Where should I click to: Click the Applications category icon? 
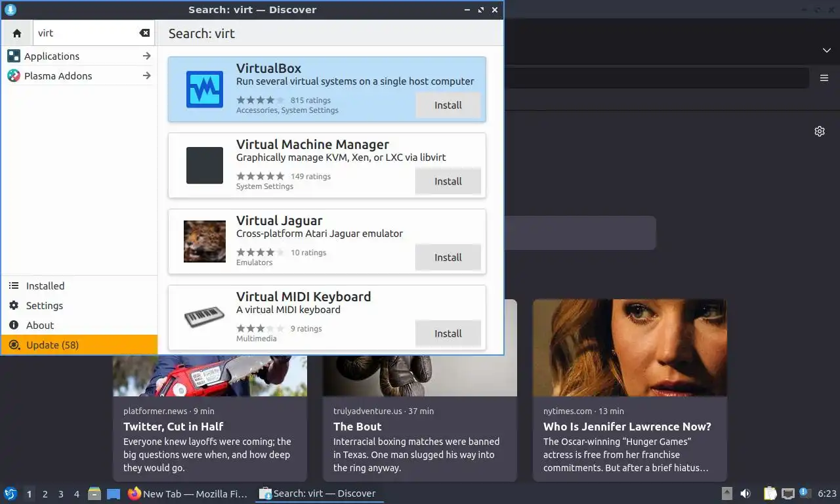[x=14, y=56]
